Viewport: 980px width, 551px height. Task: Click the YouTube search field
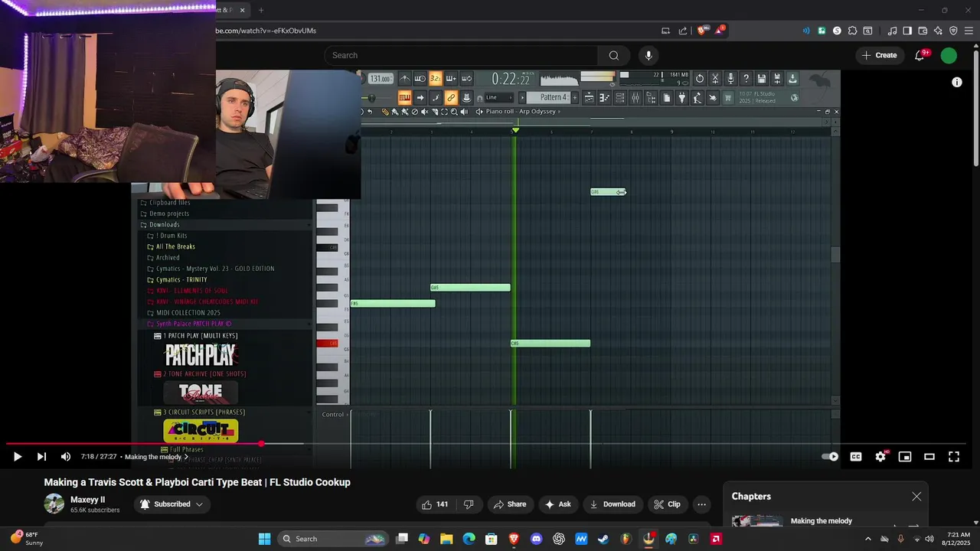point(461,55)
